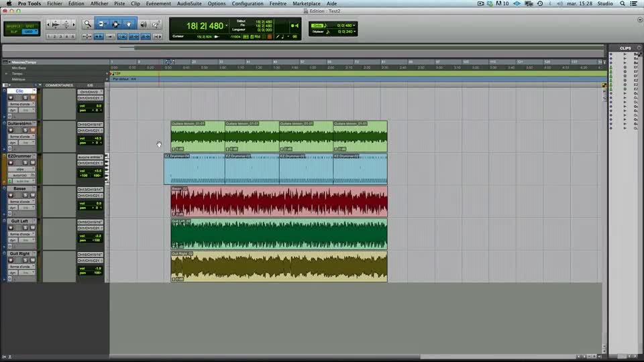Select the Trim tool
The image size is (644, 362).
click(x=101, y=24)
